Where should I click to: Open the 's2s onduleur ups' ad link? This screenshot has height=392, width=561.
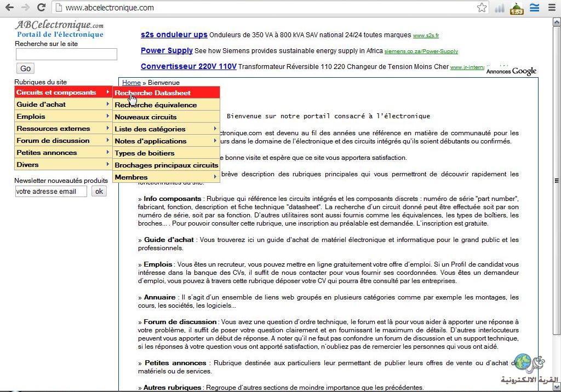[174, 34]
